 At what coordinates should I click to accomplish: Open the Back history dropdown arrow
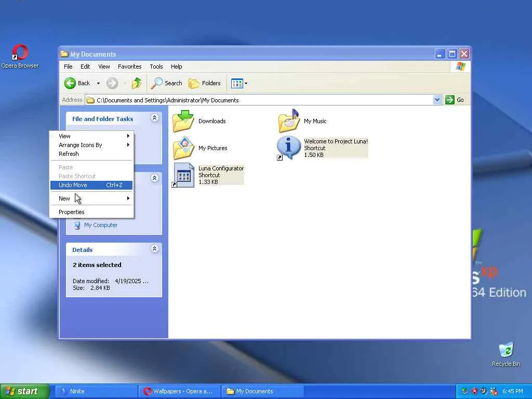(x=98, y=83)
